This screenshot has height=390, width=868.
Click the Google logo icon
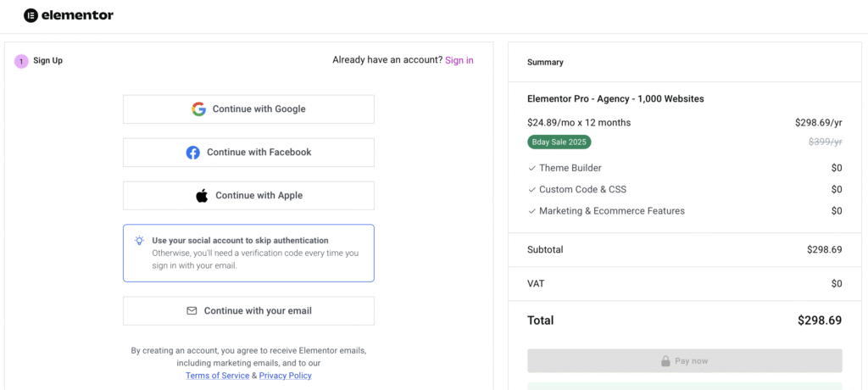198,109
